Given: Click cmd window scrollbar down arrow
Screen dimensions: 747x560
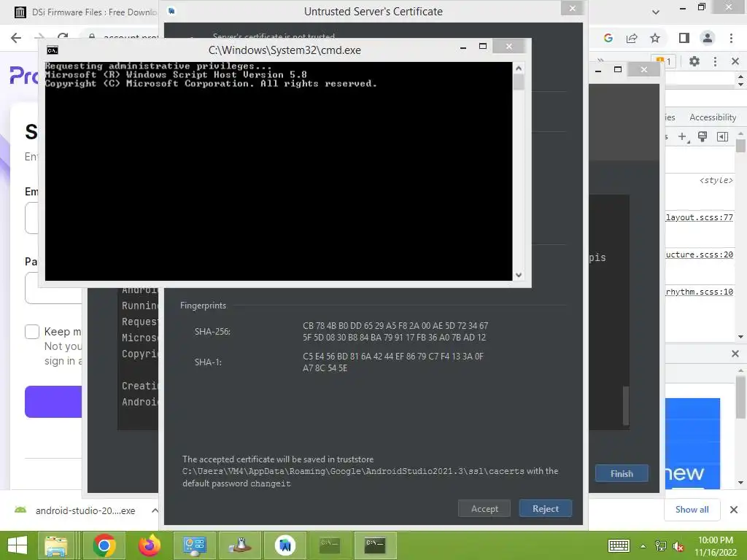Looking at the screenshot, I should coord(519,275).
